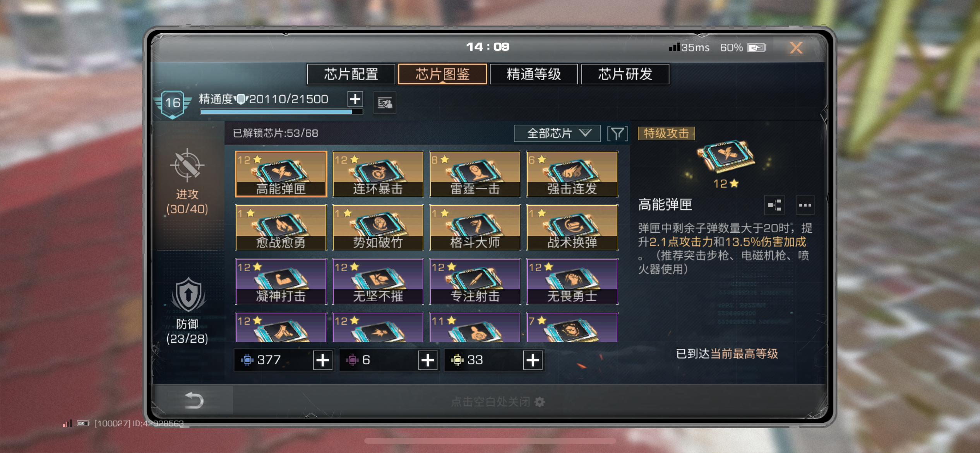
Task: Add more gold chips beside 33
Action: click(533, 360)
